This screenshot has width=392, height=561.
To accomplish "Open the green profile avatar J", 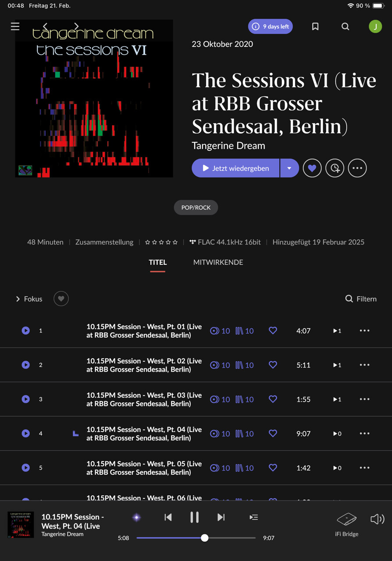I will click(x=375, y=27).
